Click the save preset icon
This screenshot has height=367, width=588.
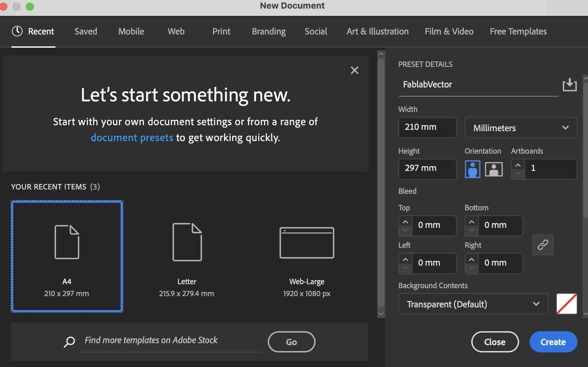(569, 85)
